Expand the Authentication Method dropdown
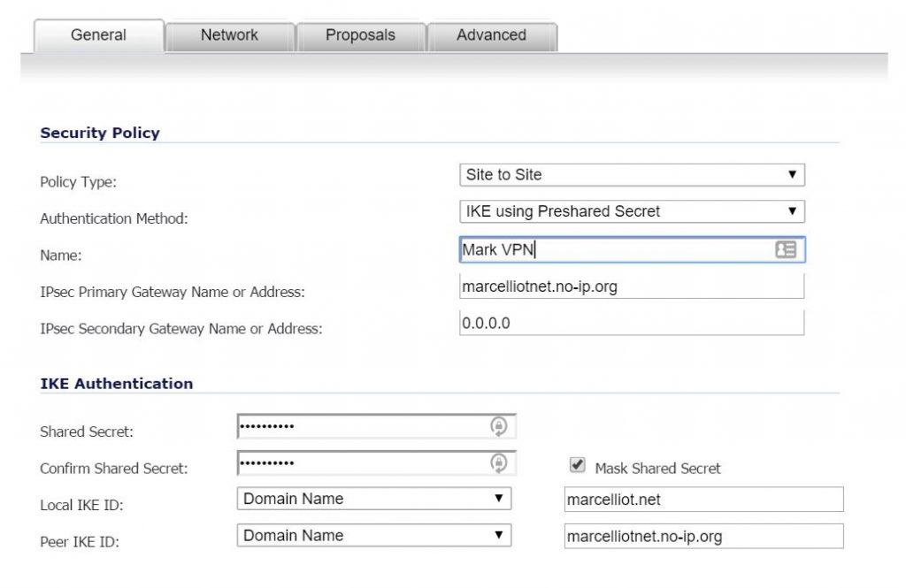This screenshot has height=588, width=906. (x=632, y=212)
